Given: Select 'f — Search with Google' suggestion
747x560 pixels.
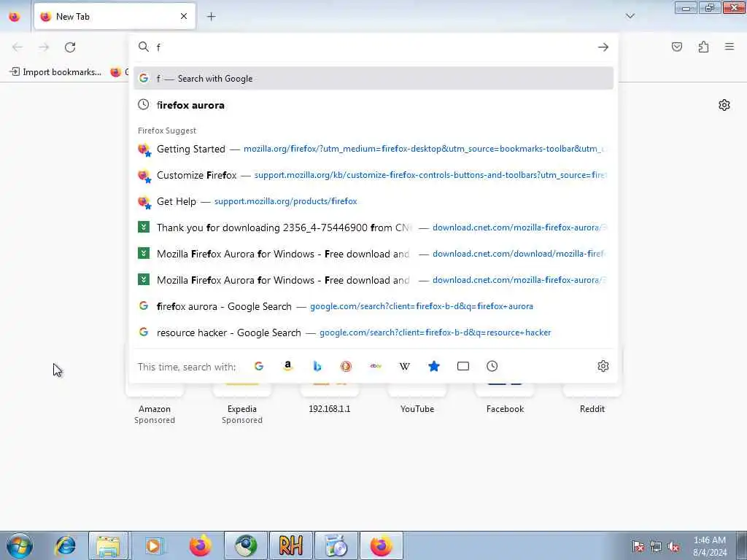Looking at the screenshot, I should [373, 79].
